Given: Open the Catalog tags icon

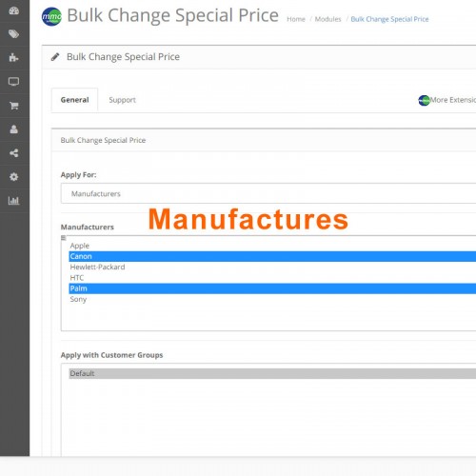Looking at the screenshot, I should point(14,34).
